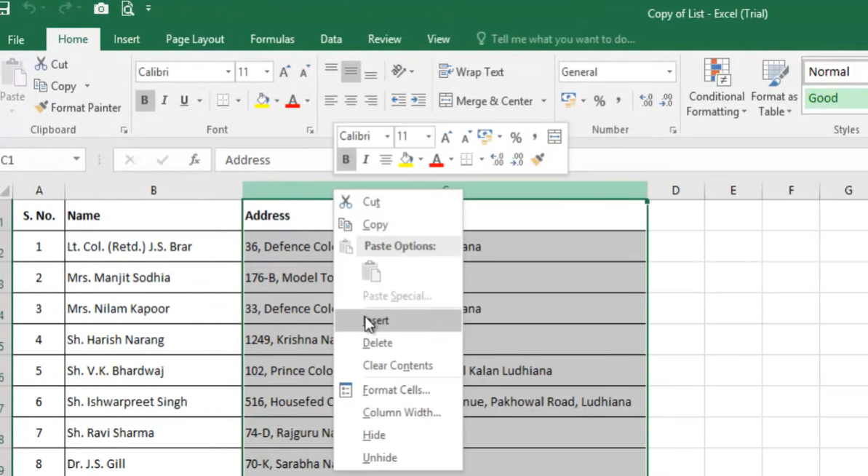Choose Hide from the context menu

398,435
